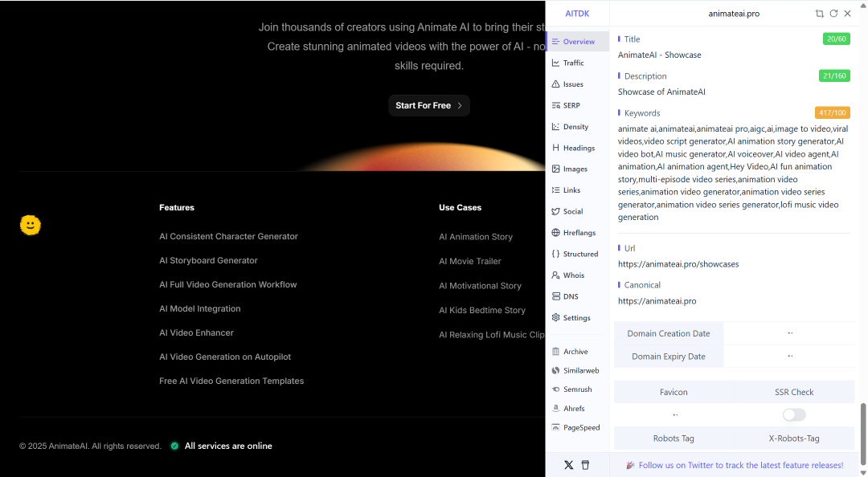Click the Images icon in sidebar
Image resolution: width=868 pixels, height=477 pixels.
click(x=556, y=169)
